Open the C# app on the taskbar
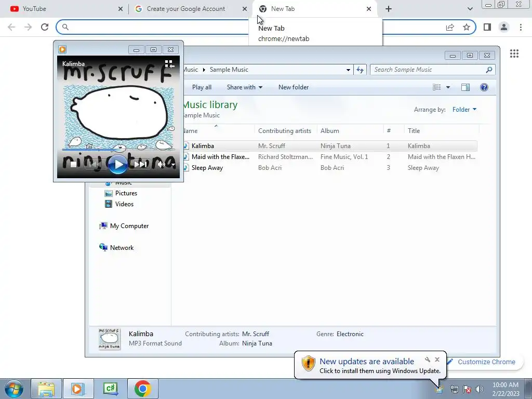532x399 pixels. point(111,389)
